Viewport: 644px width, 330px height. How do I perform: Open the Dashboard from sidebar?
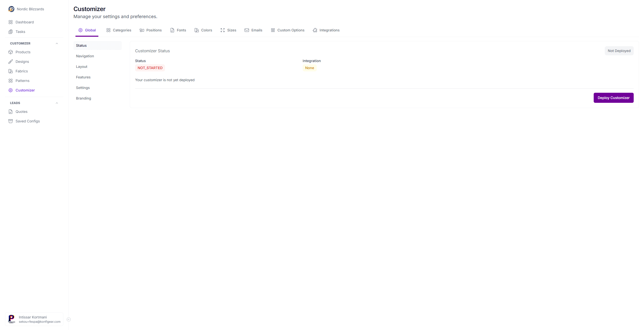pos(25,22)
